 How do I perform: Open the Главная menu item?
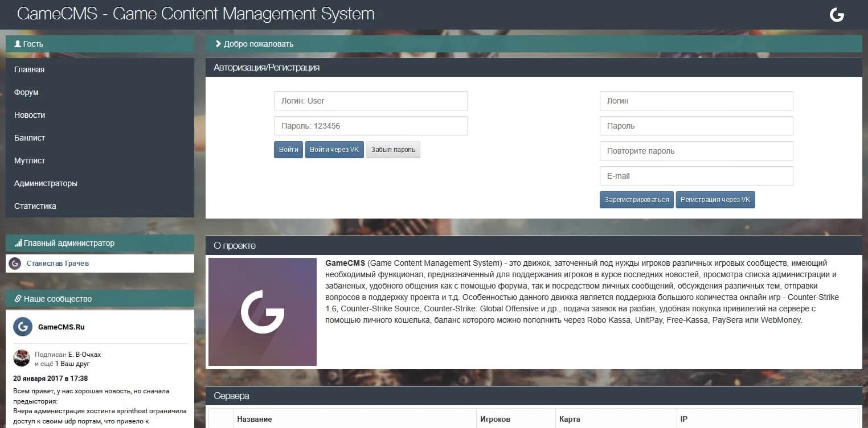coord(100,69)
